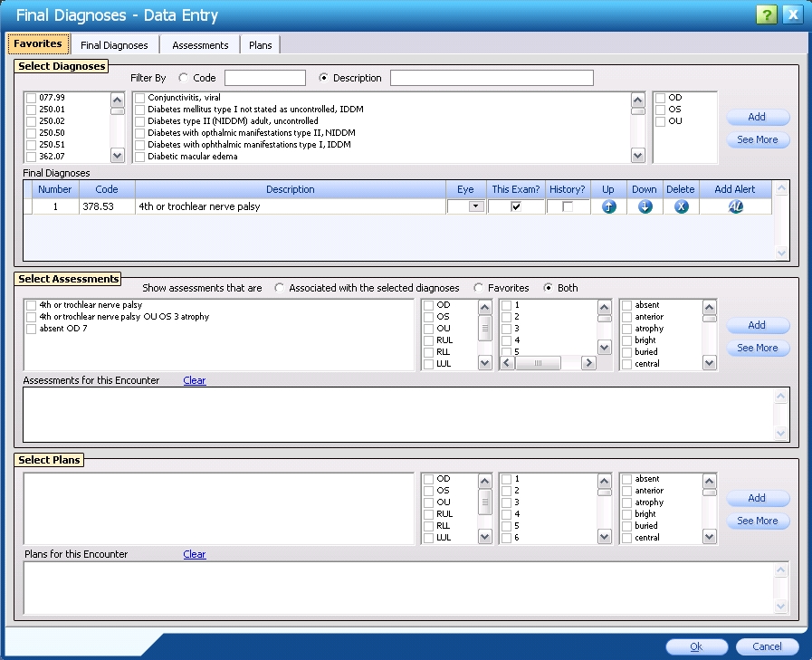Click See More in Select Plans section
The height and width of the screenshot is (660, 812).
click(758, 521)
